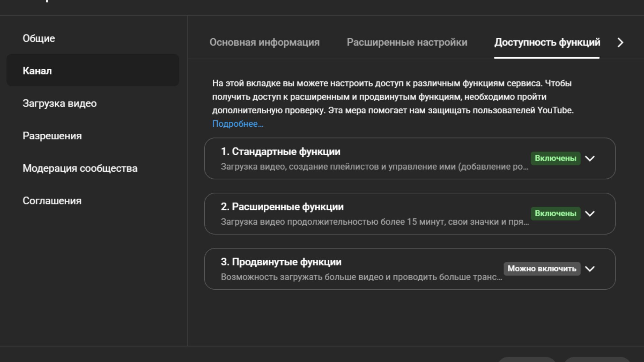Screen dimensions: 644x362
Task: Click the Можно включить status badge
Action: [541, 269]
